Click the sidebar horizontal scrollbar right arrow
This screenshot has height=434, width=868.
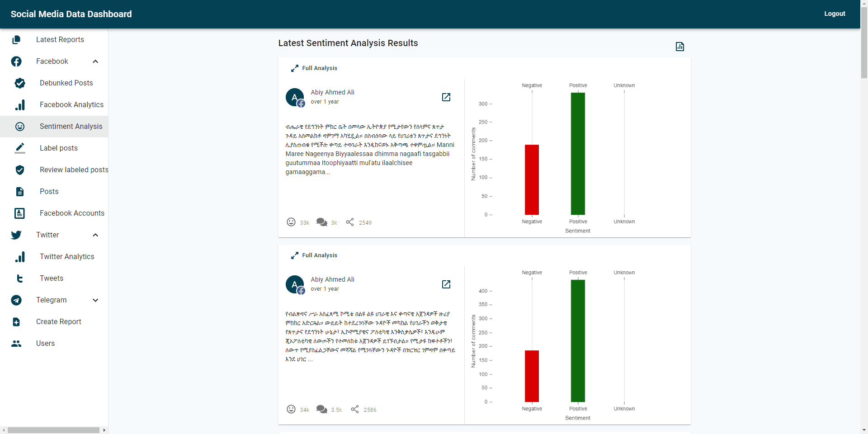(104, 430)
